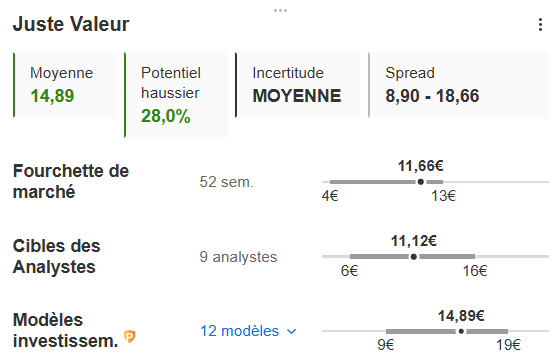Screen dimensions: 555x364
Task: Expand the 12 modèles dropdown chevron
Action: (x=291, y=331)
